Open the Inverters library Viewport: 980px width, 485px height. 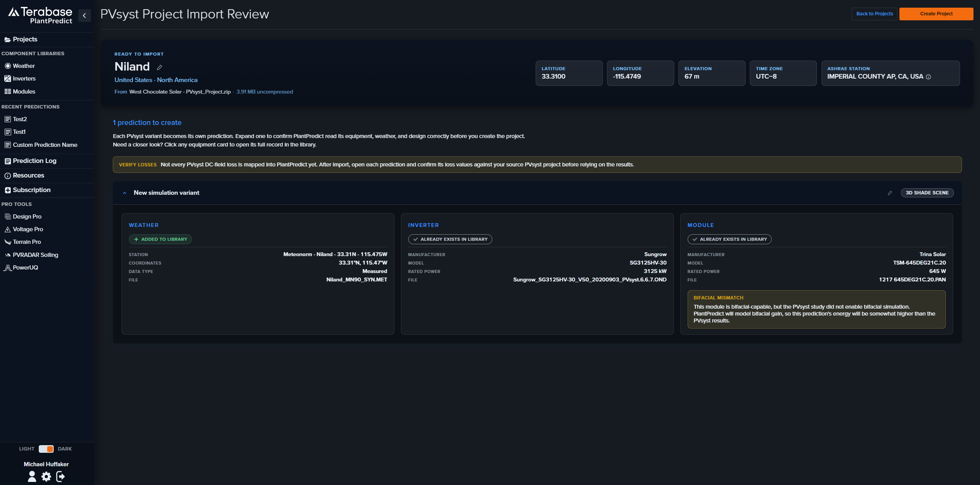tap(24, 79)
